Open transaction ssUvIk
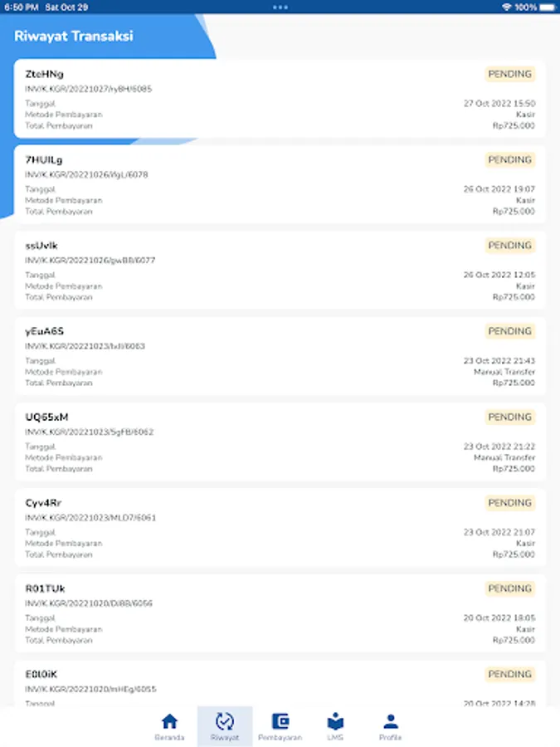Viewport: 560px width, 747px height. point(280,271)
